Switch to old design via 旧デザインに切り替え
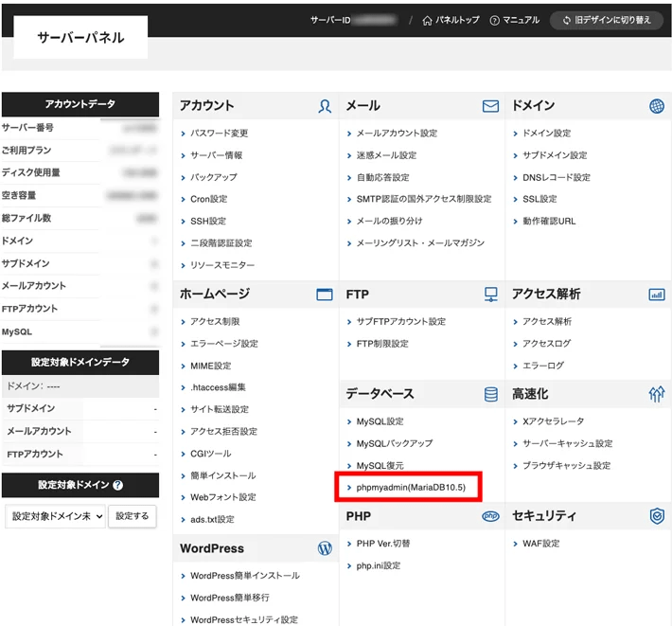672x626 pixels. (607, 20)
